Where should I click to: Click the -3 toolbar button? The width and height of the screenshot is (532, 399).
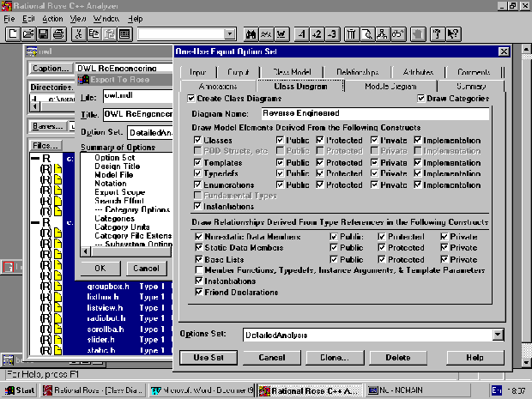click(x=332, y=34)
